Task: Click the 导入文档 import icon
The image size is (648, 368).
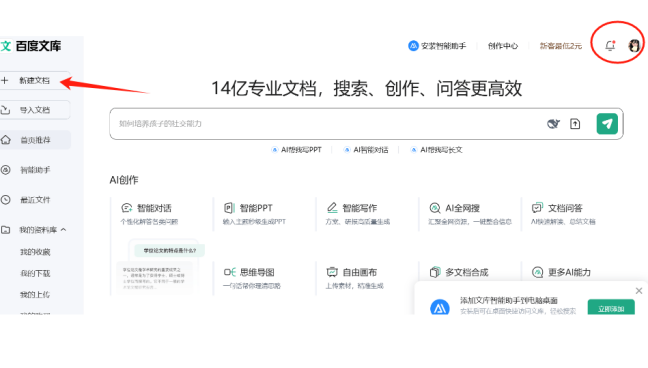Action: click(x=5, y=110)
